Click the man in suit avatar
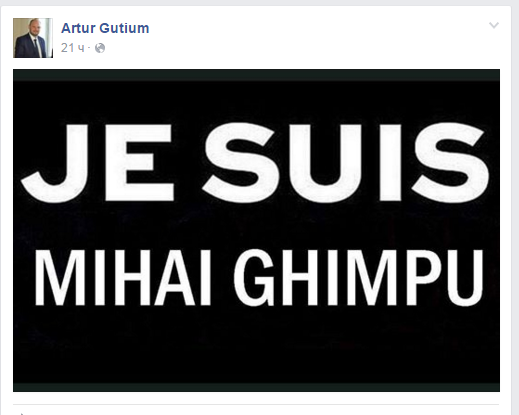This screenshot has height=415, width=519. pos(33,38)
